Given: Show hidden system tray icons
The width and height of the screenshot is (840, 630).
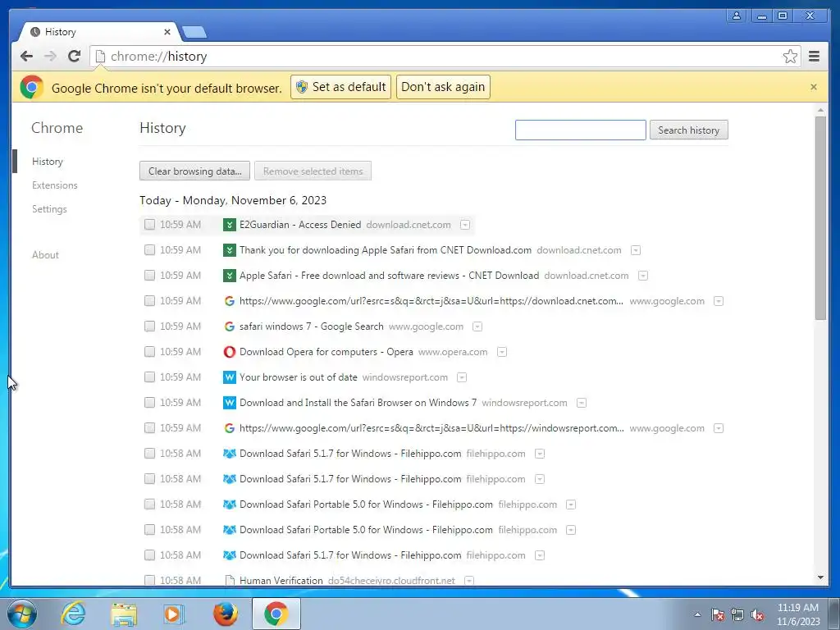Looking at the screenshot, I should click(697, 614).
